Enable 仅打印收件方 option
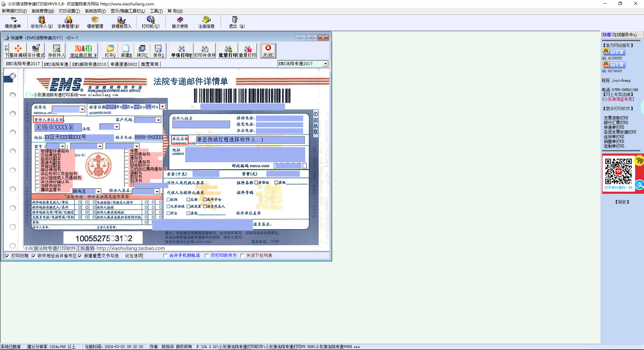Image resolution: width=644 pixels, height=350 pixels. click(x=207, y=256)
